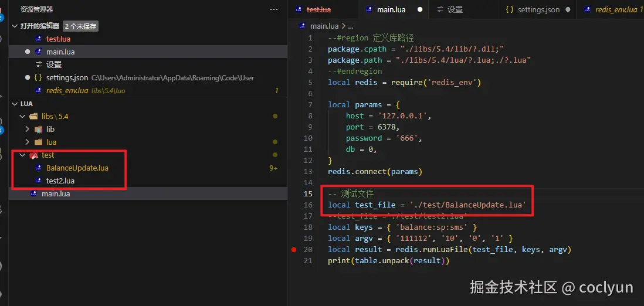The height and width of the screenshot is (306, 644).
Task: Select redis_env.lua in open editors list
Action: coord(67,90)
